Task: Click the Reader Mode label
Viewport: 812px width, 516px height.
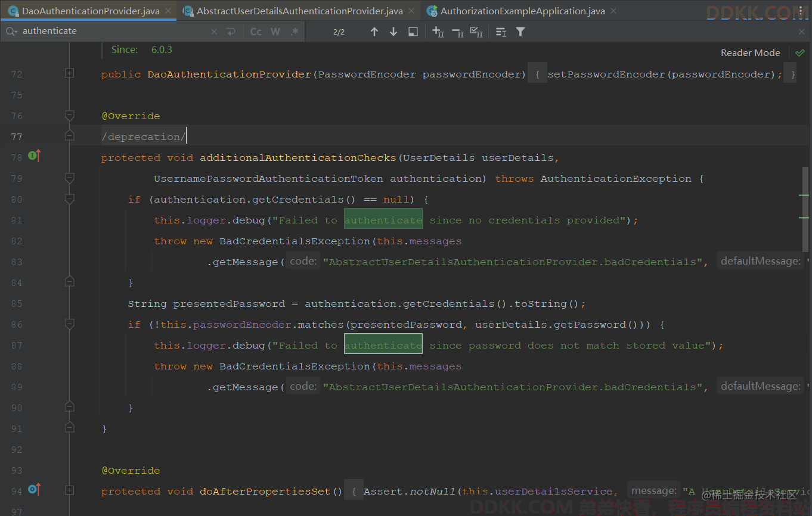Action: click(x=750, y=52)
